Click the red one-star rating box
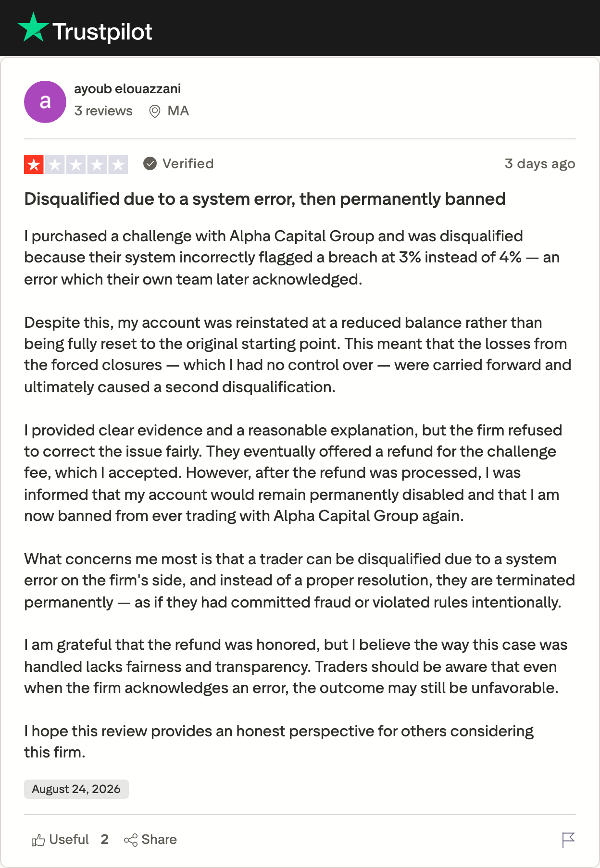The image size is (600, 868). (x=34, y=164)
